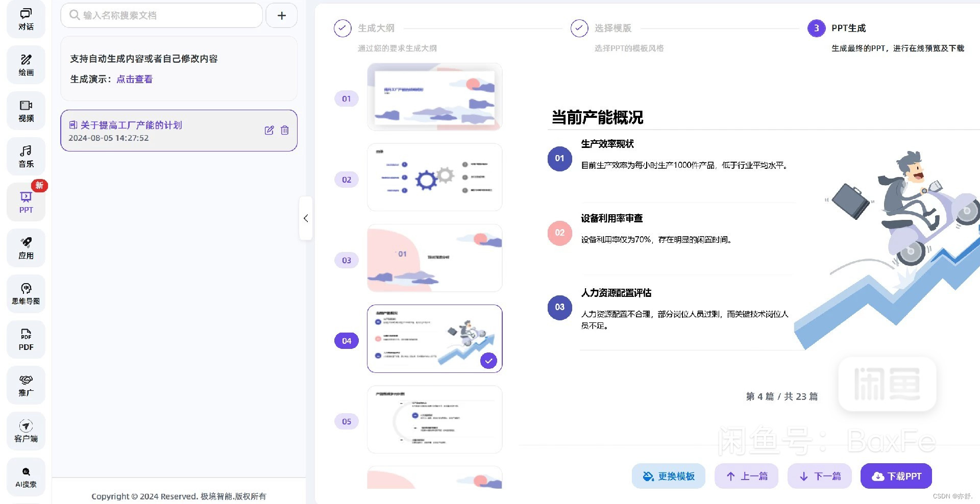Select the PPT sidebar item
Screen dimensions: 980x504
[x=26, y=202]
